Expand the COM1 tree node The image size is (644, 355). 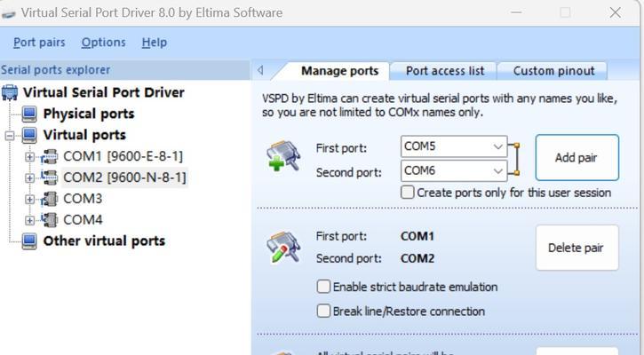pos(29,157)
